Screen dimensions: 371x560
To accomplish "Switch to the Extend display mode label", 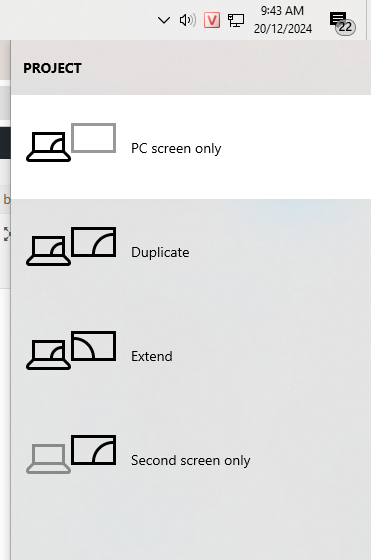I will tap(152, 356).
